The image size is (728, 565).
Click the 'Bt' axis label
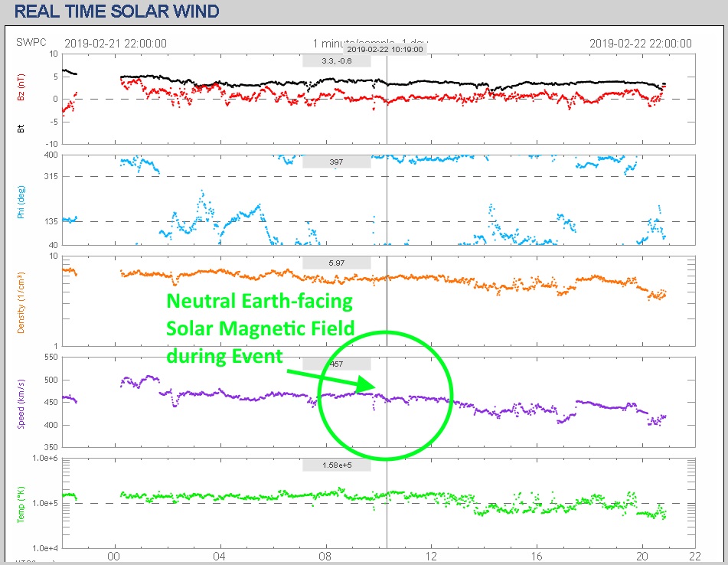pyautogui.click(x=21, y=129)
